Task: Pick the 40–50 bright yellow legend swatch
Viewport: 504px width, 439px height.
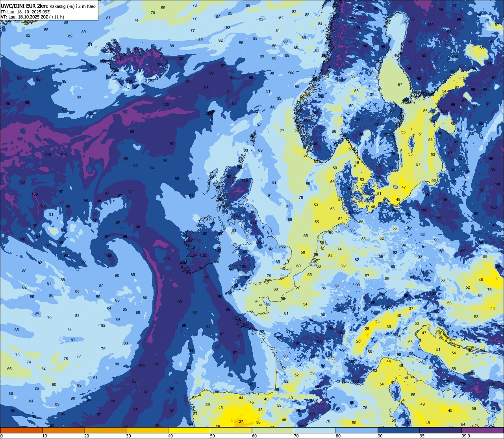Action: click(x=189, y=430)
